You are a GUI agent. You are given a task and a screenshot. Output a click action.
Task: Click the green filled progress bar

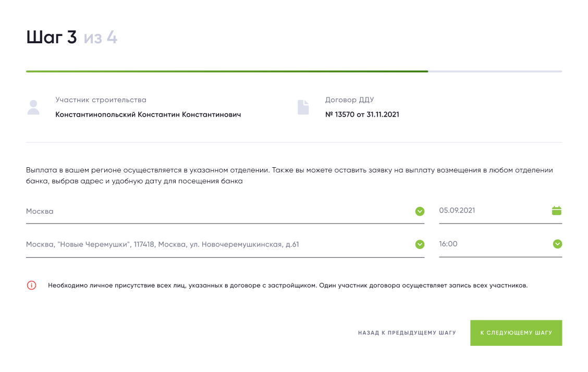(x=227, y=71)
